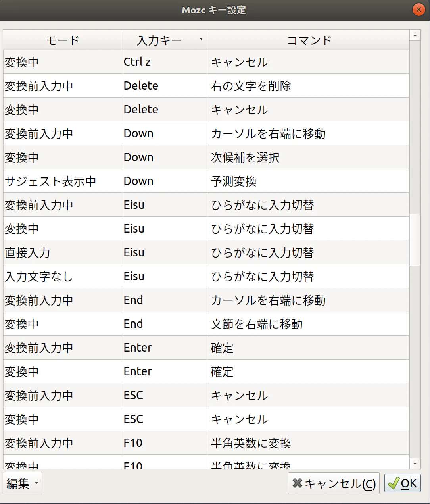Select カーソルを右端に移動 in the End row
The width and height of the screenshot is (430, 504).
[x=309, y=300]
